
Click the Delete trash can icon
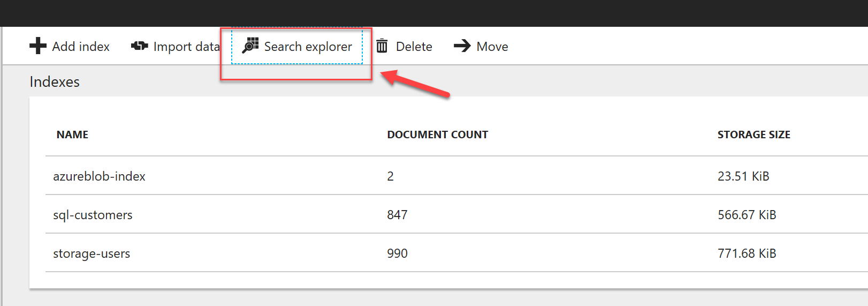pos(382,46)
